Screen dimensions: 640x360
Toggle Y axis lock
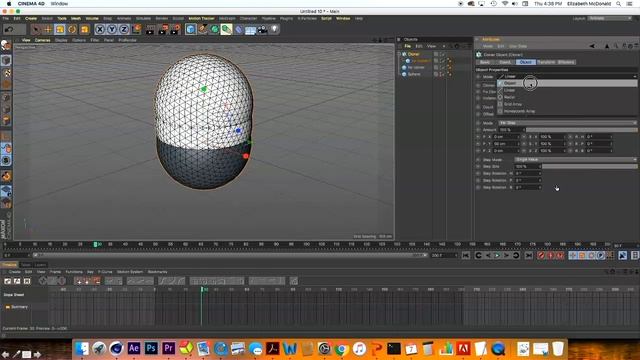point(112,29)
